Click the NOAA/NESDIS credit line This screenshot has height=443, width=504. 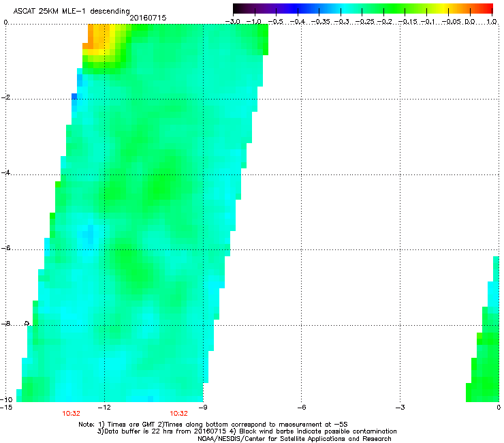click(x=294, y=439)
